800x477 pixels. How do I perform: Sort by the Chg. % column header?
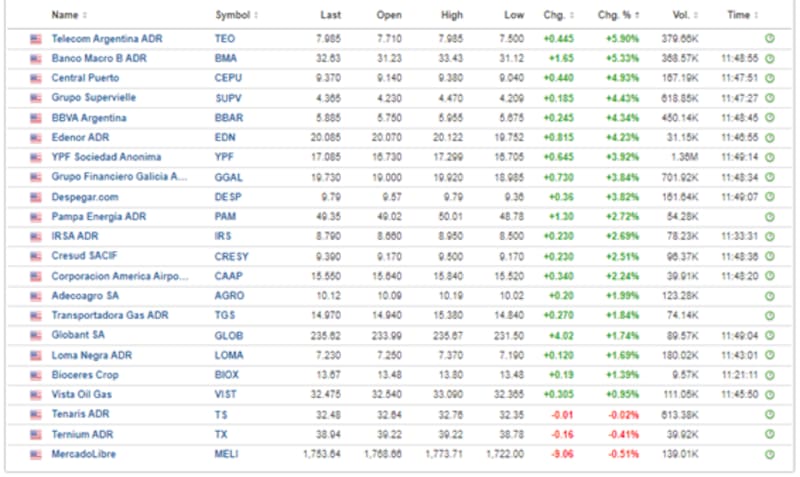619,15
